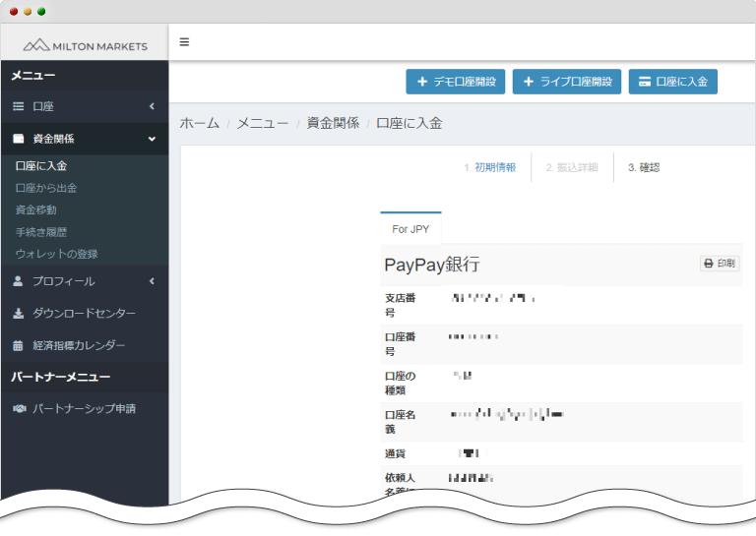Click the 口座 list icon in sidebar
Screen dimensions: 756x536
[x=18, y=106]
